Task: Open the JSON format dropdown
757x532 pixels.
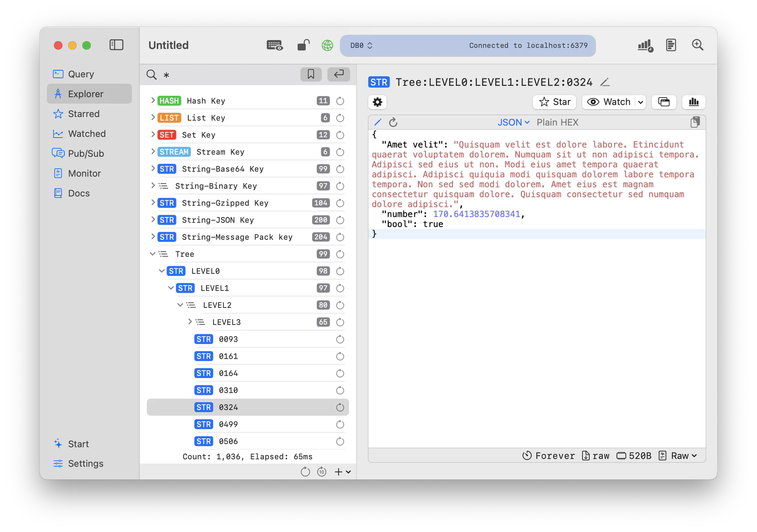Action: (x=513, y=122)
